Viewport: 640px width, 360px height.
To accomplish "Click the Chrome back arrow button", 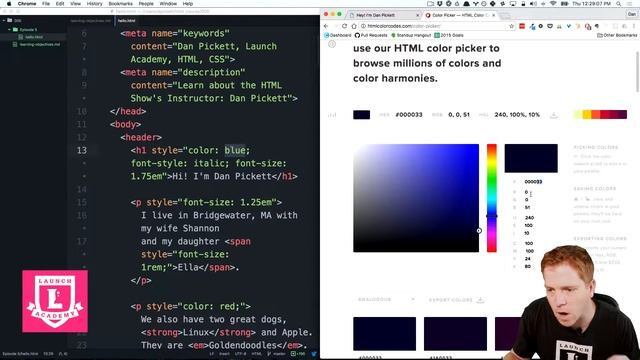I will point(326,26).
